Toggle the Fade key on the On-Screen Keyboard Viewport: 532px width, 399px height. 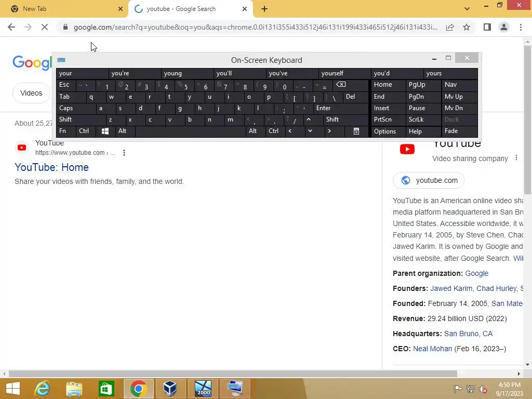(459, 131)
